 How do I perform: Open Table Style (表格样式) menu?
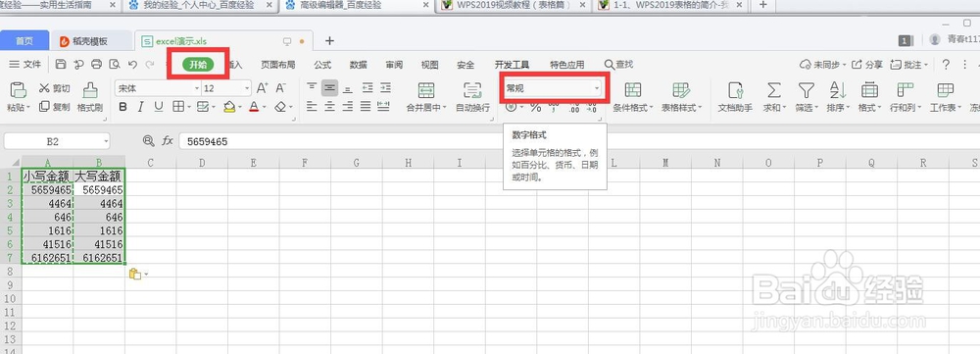pos(682,97)
